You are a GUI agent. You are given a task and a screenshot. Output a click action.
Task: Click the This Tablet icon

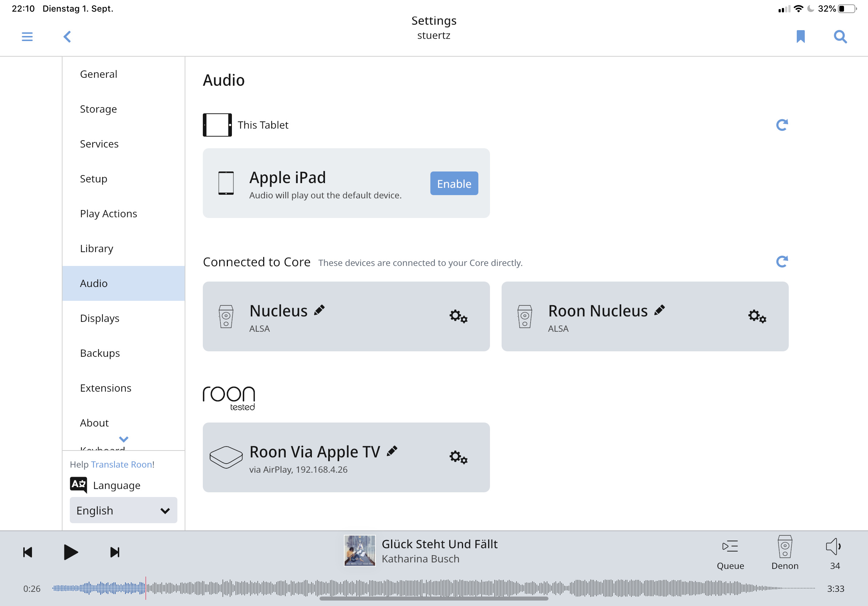[217, 125]
